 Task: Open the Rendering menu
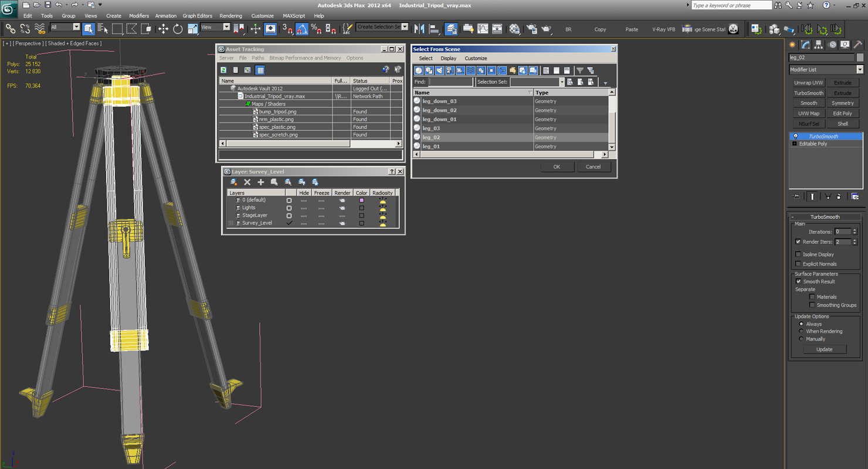pyautogui.click(x=230, y=16)
